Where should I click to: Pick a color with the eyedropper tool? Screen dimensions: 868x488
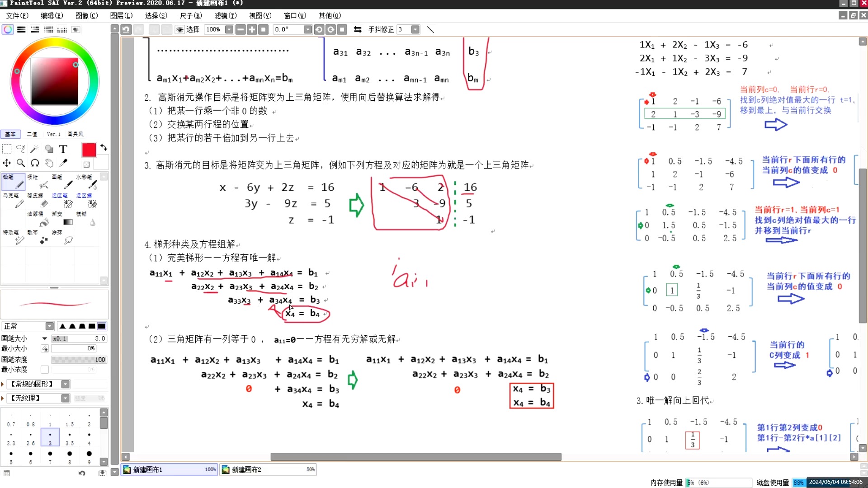(63, 163)
